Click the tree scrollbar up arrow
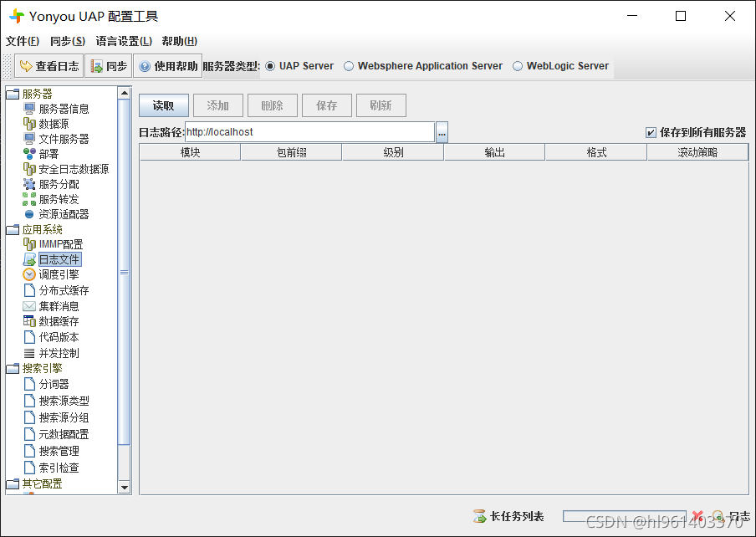This screenshot has width=756, height=537. (125, 93)
